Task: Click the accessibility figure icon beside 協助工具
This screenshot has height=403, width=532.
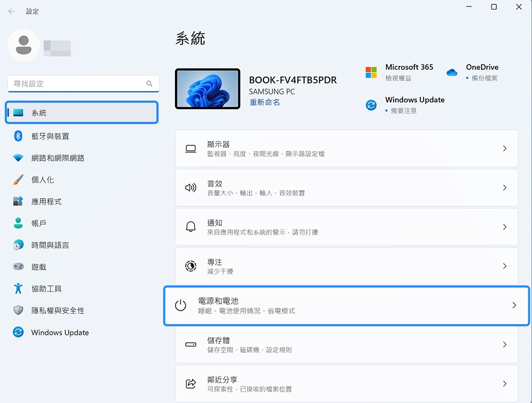Action: [x=18, y=288]
